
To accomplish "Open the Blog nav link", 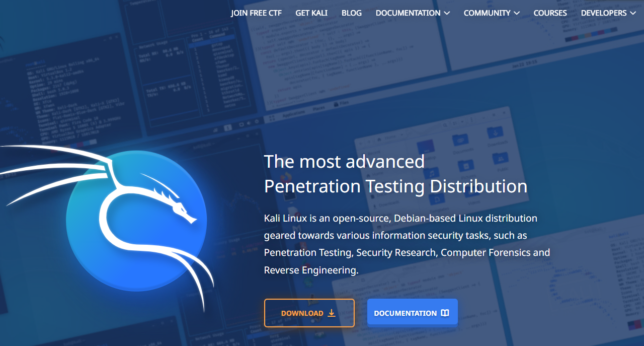I will pyautogui.click(x=352, y=13).
